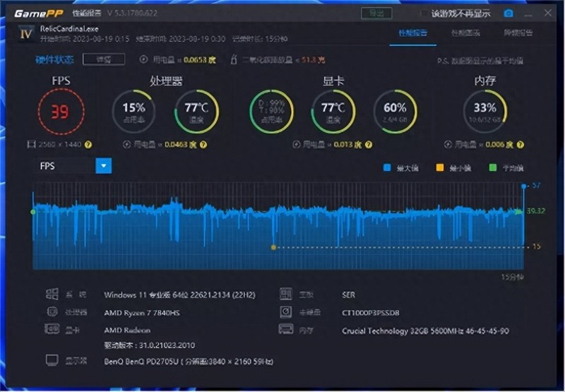The width and height of the screenshot is (565, 392).
Task: Click the motherboard icon by SER
Action: (286, 294)
